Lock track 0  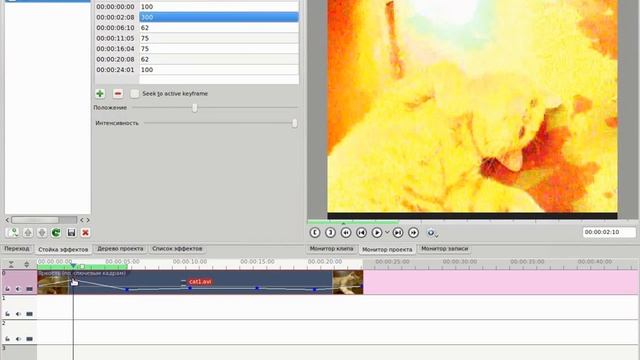tap(7, 289)
